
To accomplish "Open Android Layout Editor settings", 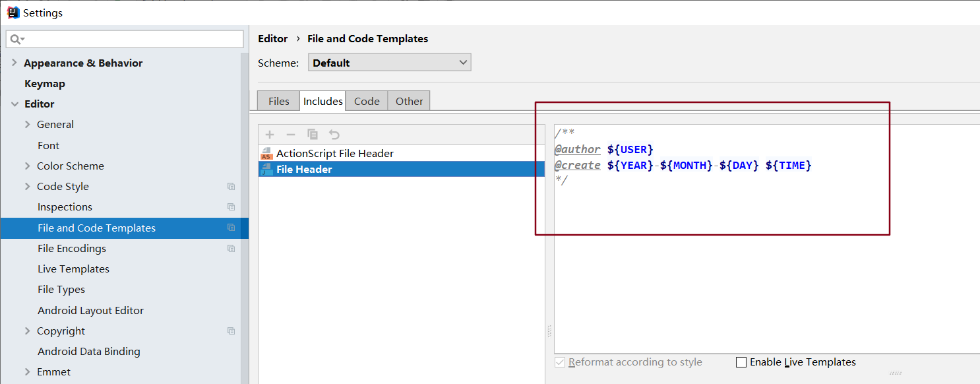I will pos(90,311).
